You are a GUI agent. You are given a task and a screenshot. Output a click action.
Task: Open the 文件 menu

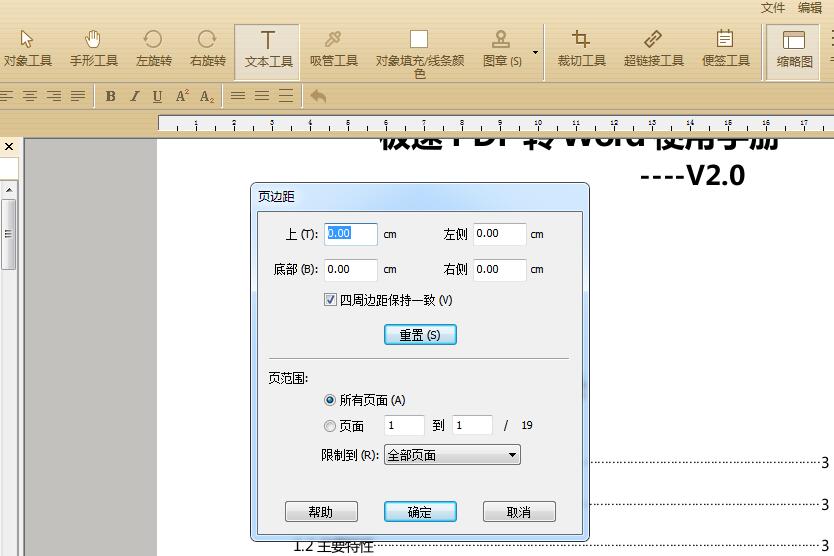[772, 7]
